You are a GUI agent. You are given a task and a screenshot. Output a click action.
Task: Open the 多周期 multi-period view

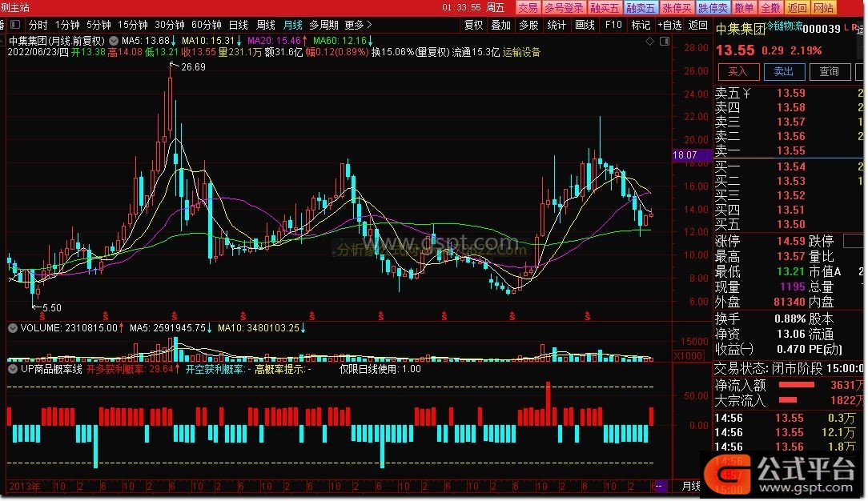[323, 25]
